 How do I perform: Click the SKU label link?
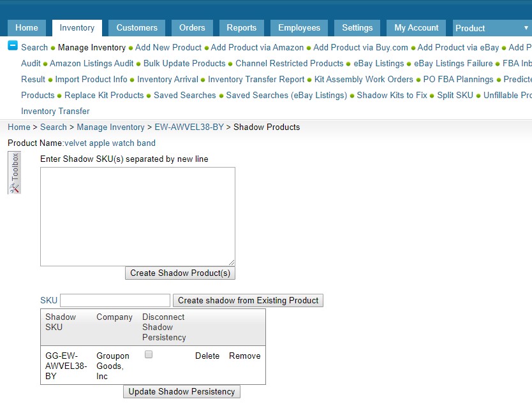[x=48, y=301]
